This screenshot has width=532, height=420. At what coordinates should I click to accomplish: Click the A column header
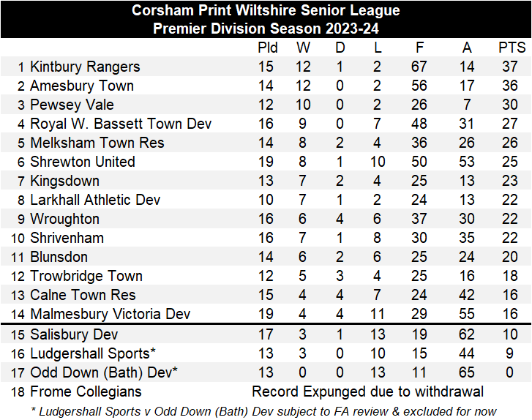pos(467,48)
